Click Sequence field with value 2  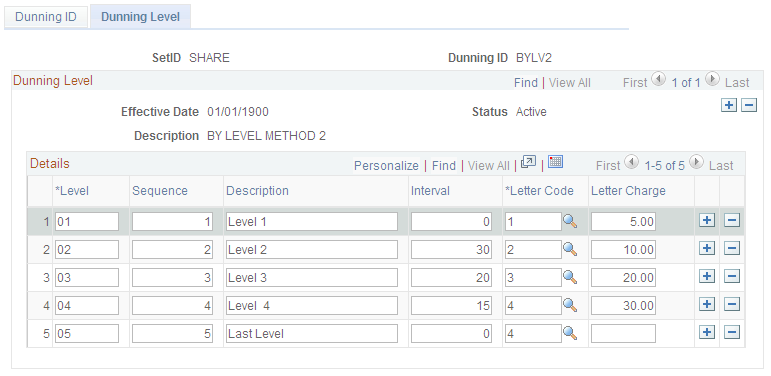point(173,250)
